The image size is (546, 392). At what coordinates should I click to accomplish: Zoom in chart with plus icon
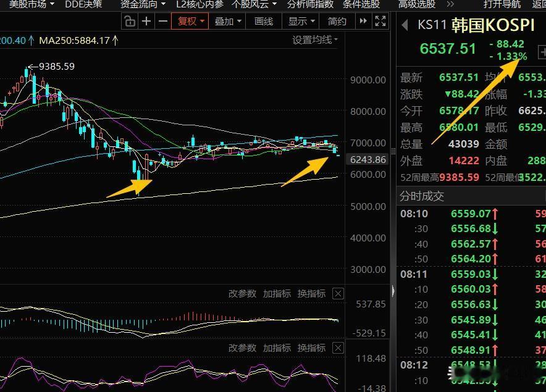(146, 21)
